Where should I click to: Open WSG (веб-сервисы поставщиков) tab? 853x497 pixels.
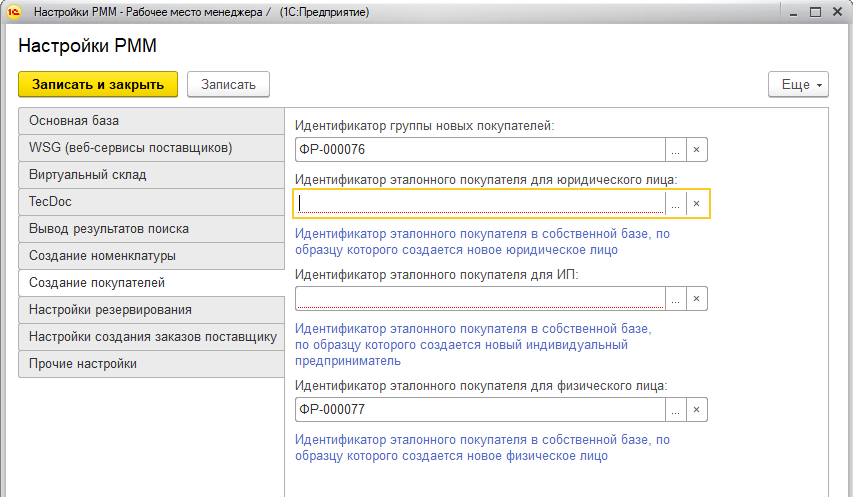(151, 147)
